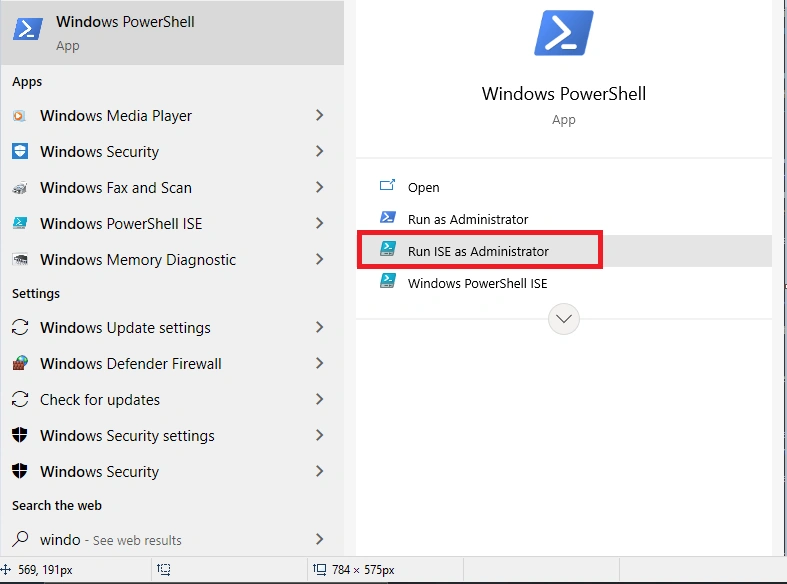Expand Windows Fax and Scan arrow

320,187
